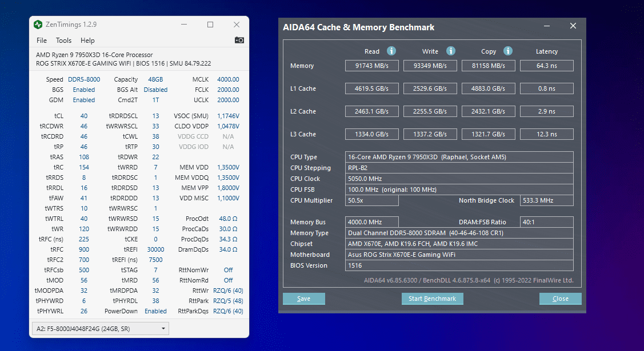The image size is (644, 351).
Task: Click the MCLK value 4000.00
Action: (x=228, y=79)
